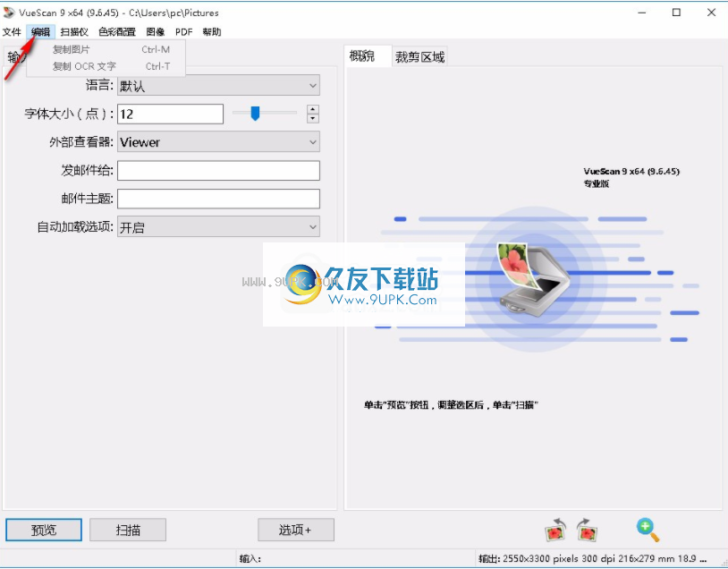The height and width of the screenshot is (569, 728).
Task: Maximize the VueScan window
Action: click(x=676, y=13)
